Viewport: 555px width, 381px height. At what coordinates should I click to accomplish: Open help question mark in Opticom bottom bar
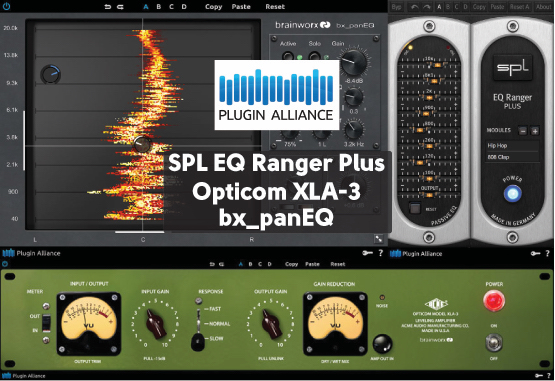(549, 376)
